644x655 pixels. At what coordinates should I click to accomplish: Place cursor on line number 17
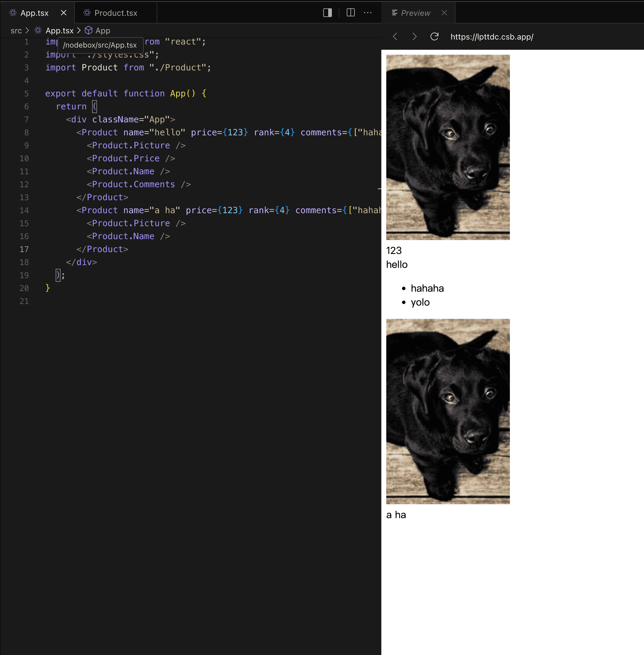tap(24, 249)
